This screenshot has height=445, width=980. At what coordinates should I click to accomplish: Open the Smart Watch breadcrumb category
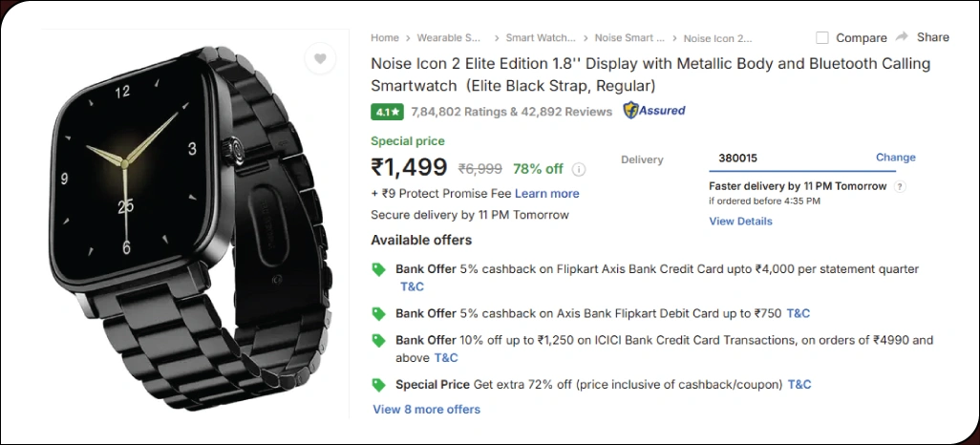[541, 38]
